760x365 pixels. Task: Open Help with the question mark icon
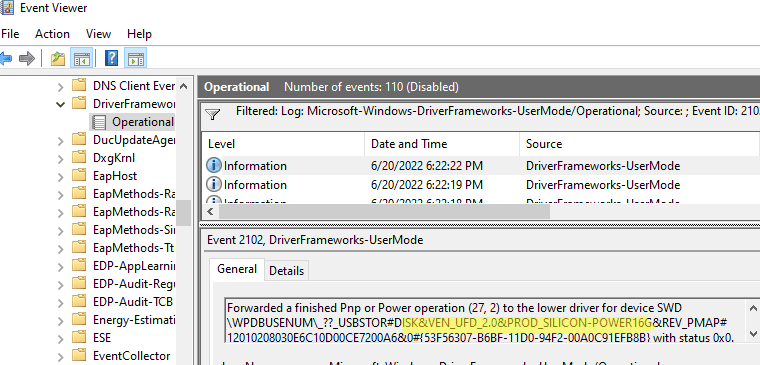point(111,59)
